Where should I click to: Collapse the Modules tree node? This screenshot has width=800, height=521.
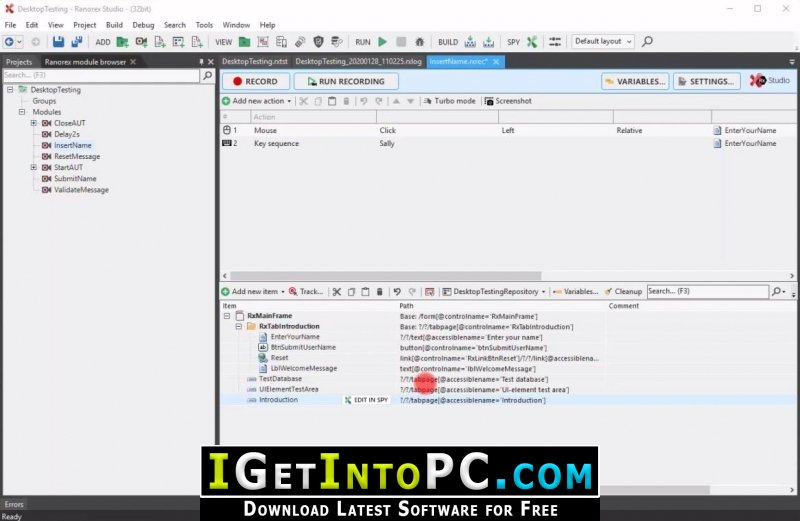(x=22, y=112)
